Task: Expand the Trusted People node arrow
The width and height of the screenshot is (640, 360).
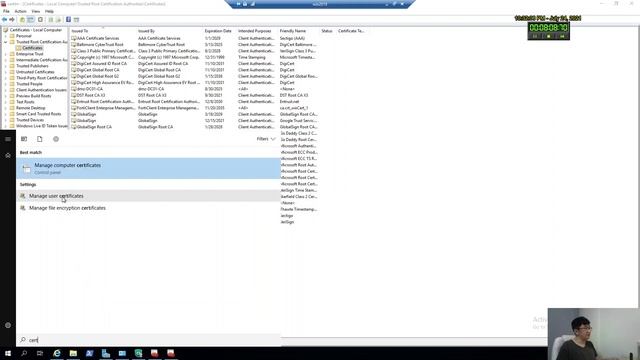Action: pos(6,84)
